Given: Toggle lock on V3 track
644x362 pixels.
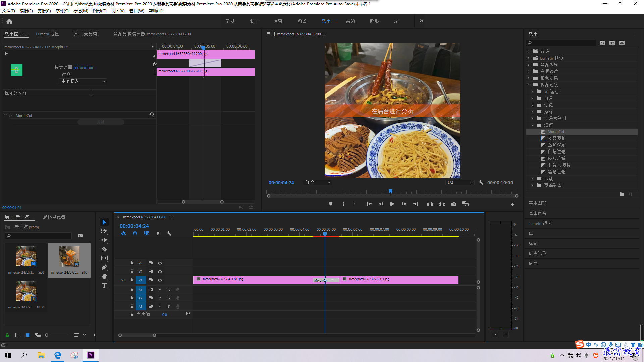Looking at the screenshot, I should coord(132,263).
